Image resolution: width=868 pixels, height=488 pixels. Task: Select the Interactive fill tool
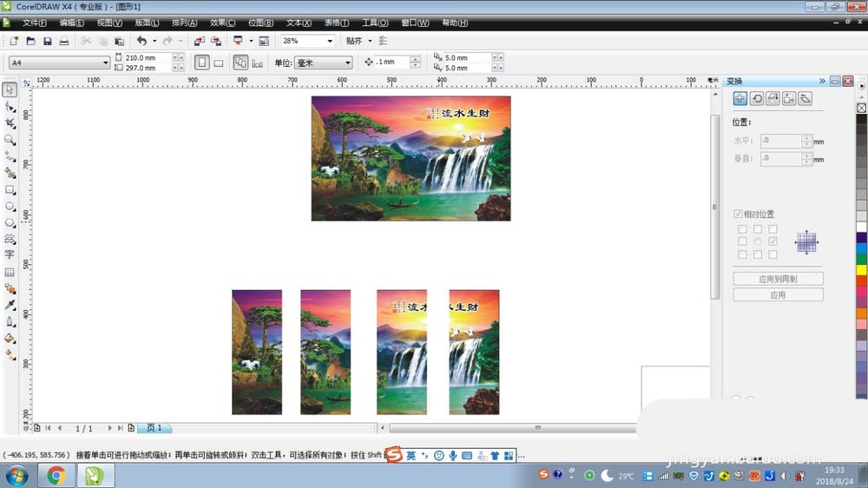coord(10,355)
